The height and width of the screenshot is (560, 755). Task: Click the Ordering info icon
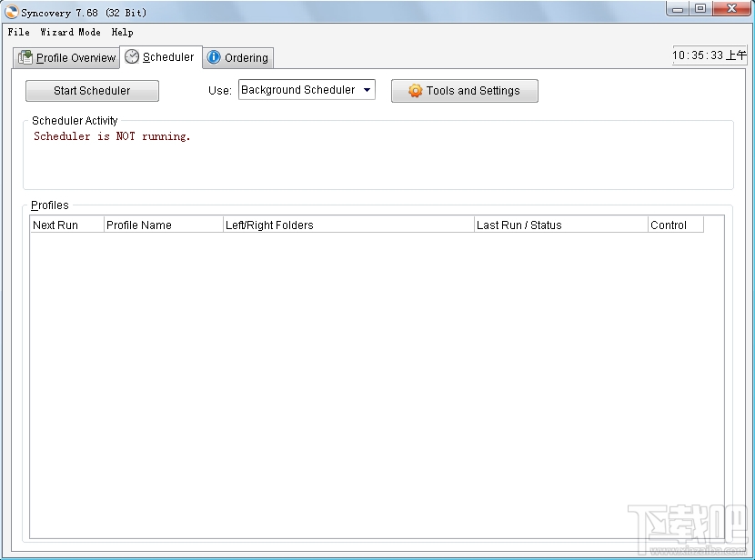[213, 57]
